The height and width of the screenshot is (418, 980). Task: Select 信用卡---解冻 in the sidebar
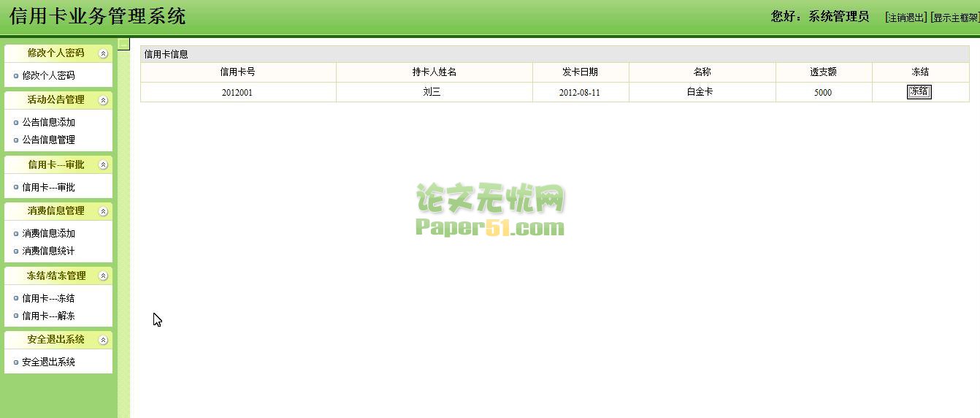[x=48, y=316]
